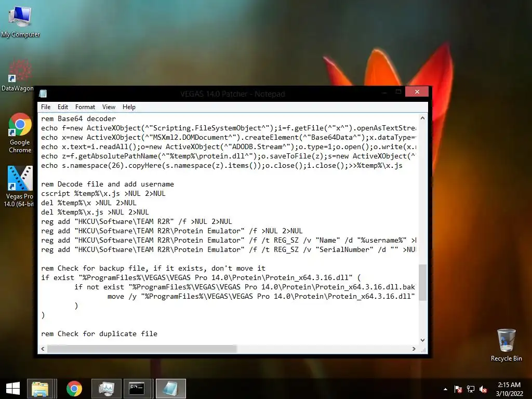Click the vertical scrollbar down arrow
The height and width of the screenshot is (399, 532).
point(423,340)
